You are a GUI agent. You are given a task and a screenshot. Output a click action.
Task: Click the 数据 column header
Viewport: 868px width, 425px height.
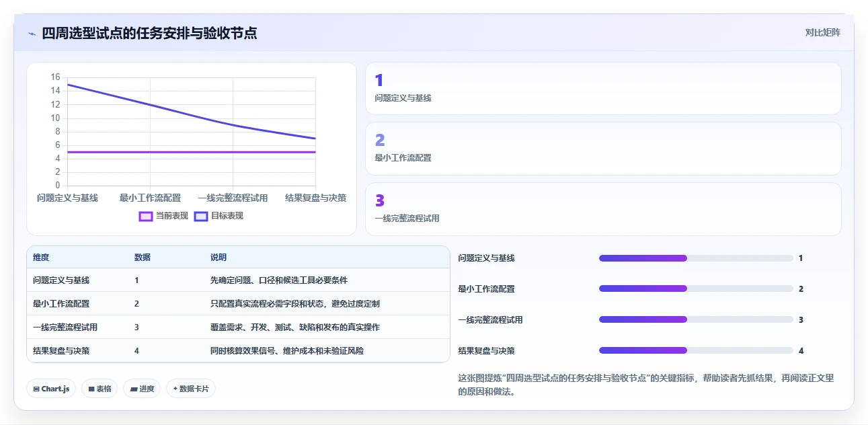click(x=143, y=258)
